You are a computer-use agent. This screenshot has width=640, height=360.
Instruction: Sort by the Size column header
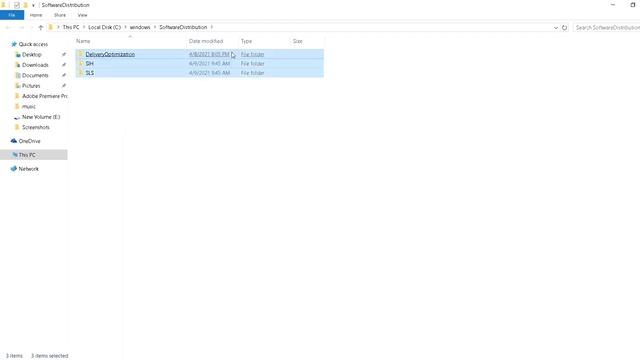click(298, 41)
